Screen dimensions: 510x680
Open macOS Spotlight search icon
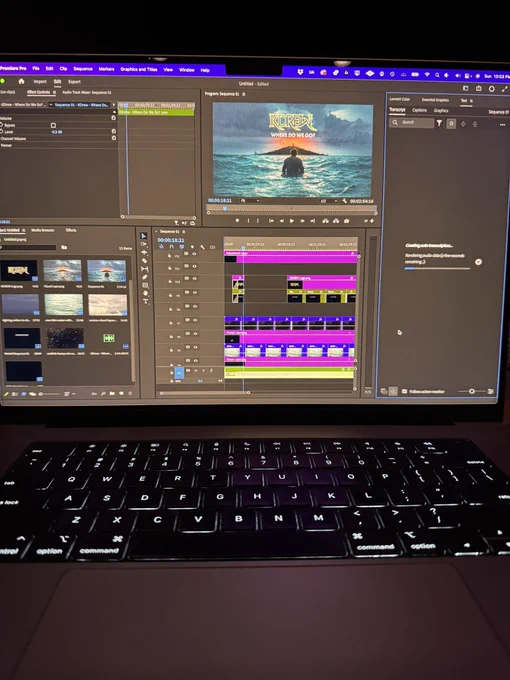[x=437, y=75]
